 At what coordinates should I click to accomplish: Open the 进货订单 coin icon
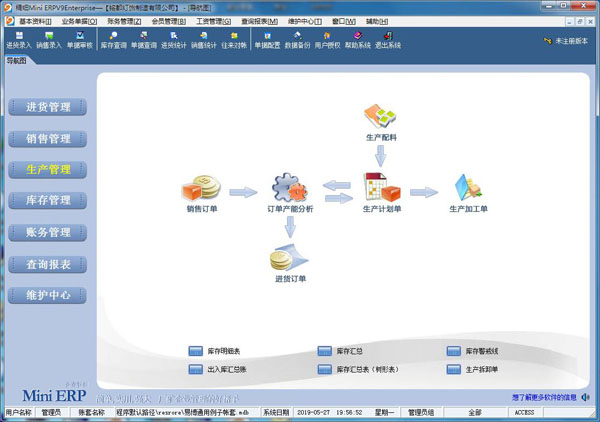tap(290, 260)
